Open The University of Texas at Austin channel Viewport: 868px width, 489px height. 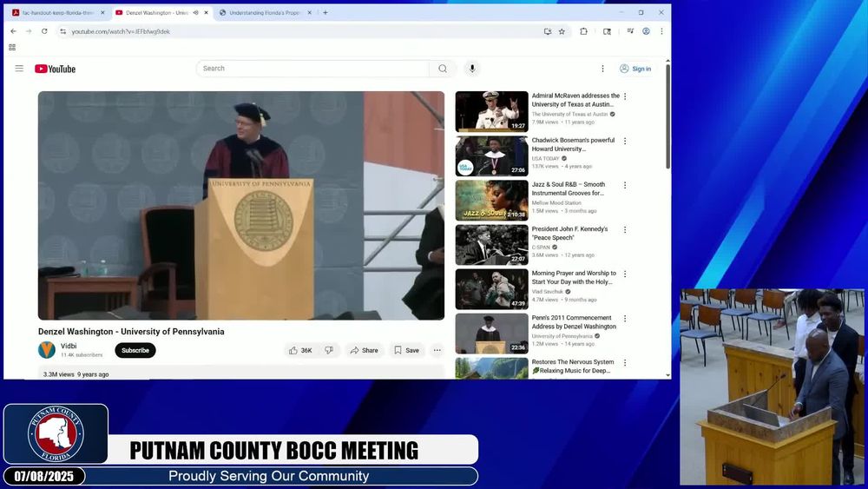(x=569, y=114)
